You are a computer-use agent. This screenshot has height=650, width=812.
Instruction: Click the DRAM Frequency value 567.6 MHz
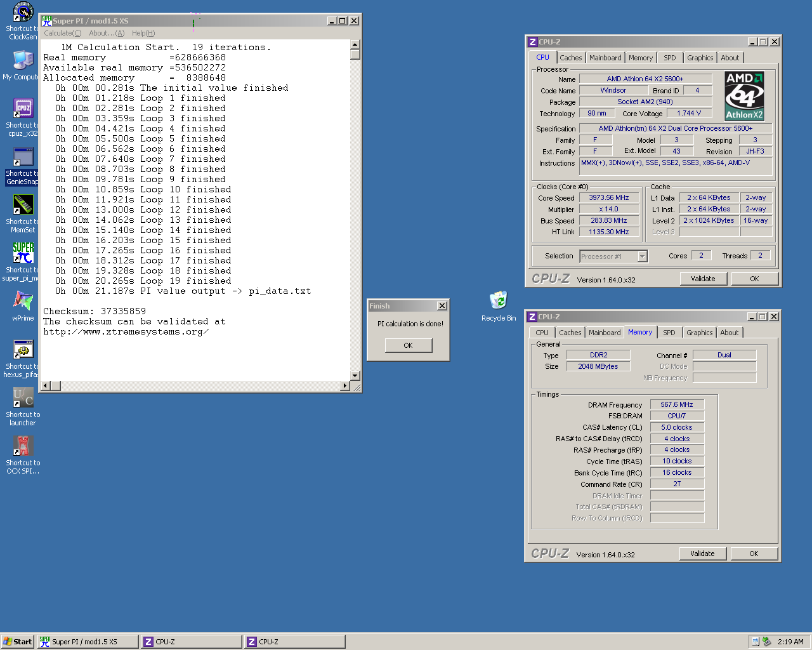pos(677,404)
